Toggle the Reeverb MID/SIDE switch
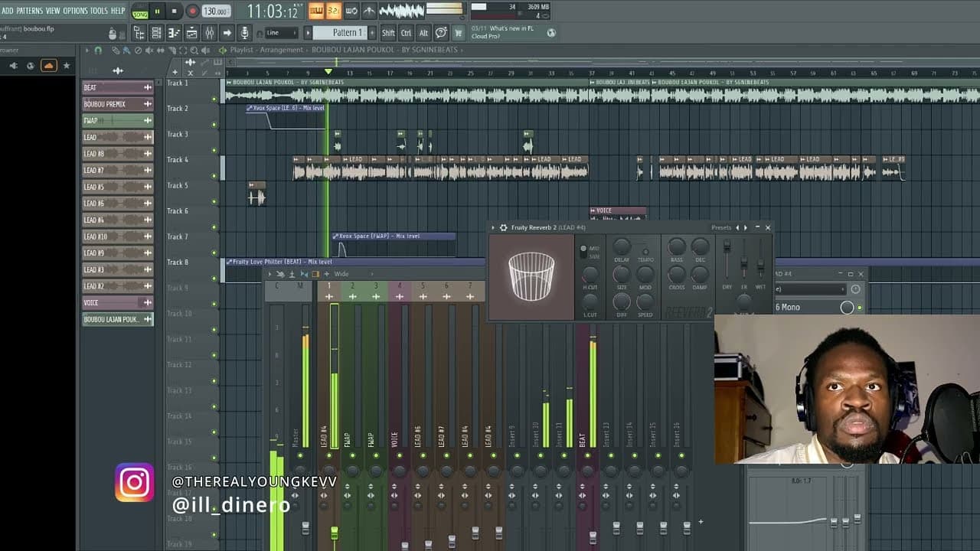The image size is (980, 551). pos(583,252)
